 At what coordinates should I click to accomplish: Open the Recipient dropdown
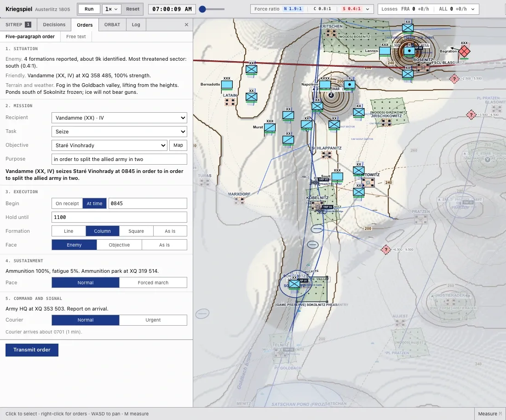point(120,118)
